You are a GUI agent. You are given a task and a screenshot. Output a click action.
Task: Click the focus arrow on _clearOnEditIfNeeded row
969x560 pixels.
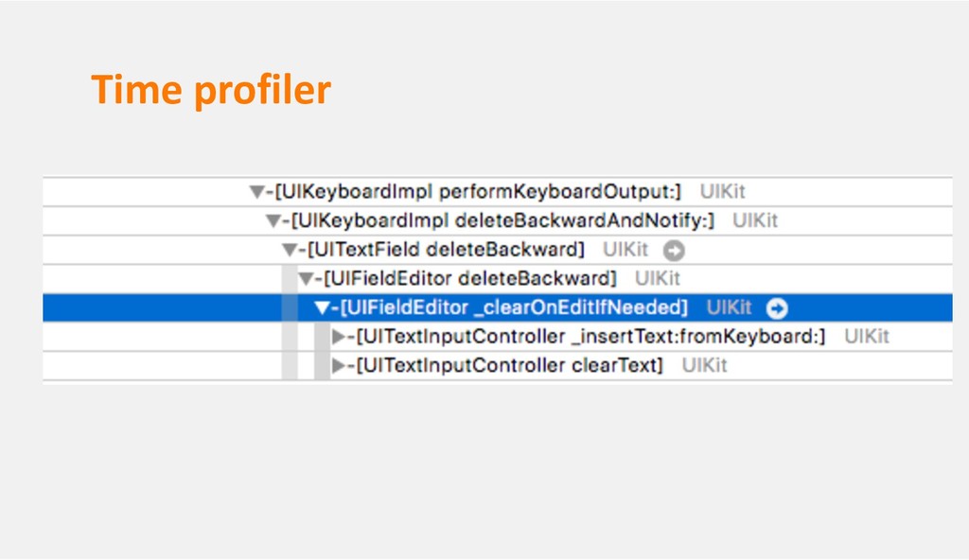point(777,307)
